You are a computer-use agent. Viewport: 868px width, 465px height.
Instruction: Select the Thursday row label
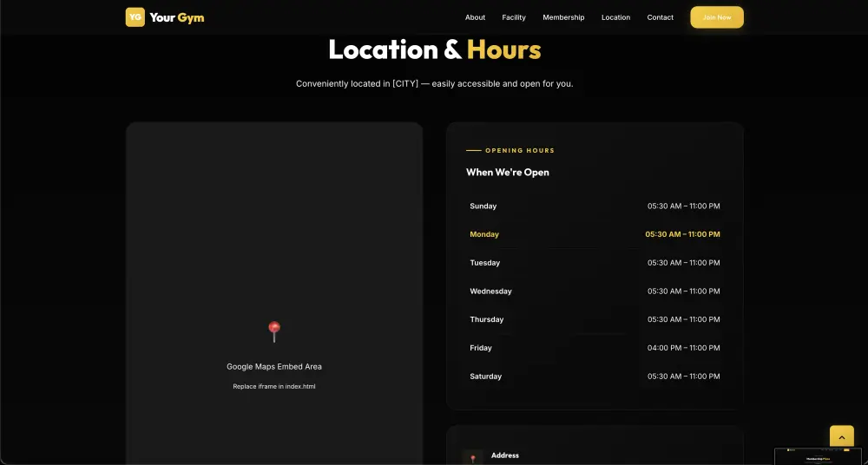point(487,319)
